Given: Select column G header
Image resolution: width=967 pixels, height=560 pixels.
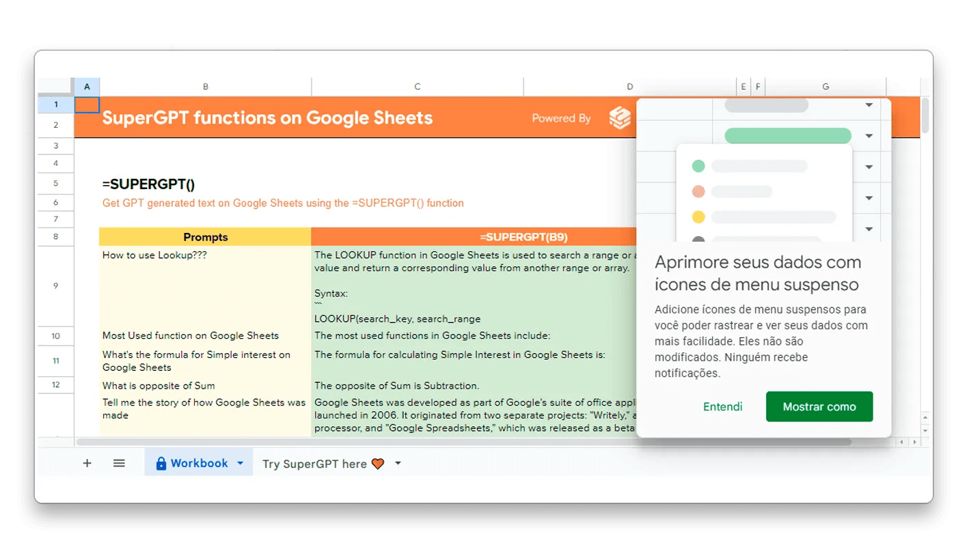Looking at the screenshot, I should (826, 87).
